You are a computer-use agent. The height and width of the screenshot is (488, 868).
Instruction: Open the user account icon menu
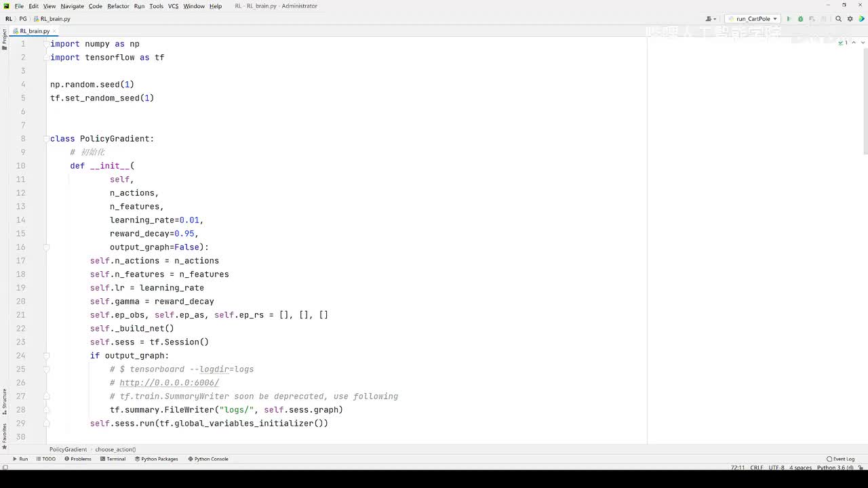[x=711, y=19]
